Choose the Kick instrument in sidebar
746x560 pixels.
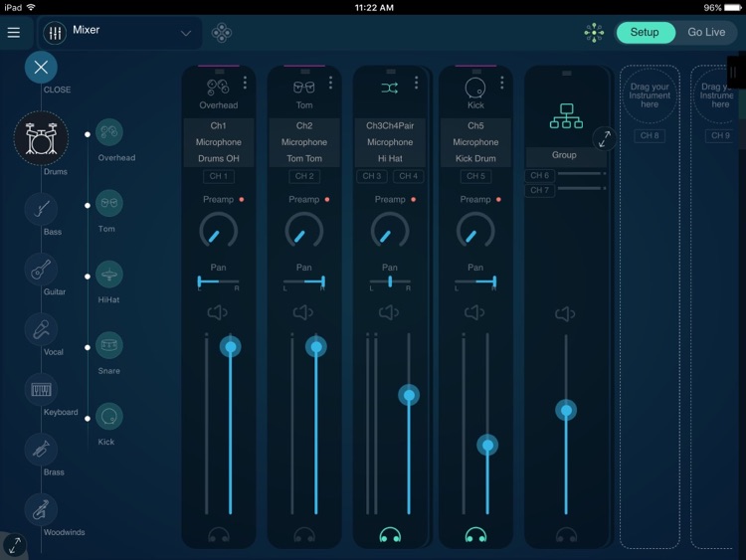click(109, 416)
